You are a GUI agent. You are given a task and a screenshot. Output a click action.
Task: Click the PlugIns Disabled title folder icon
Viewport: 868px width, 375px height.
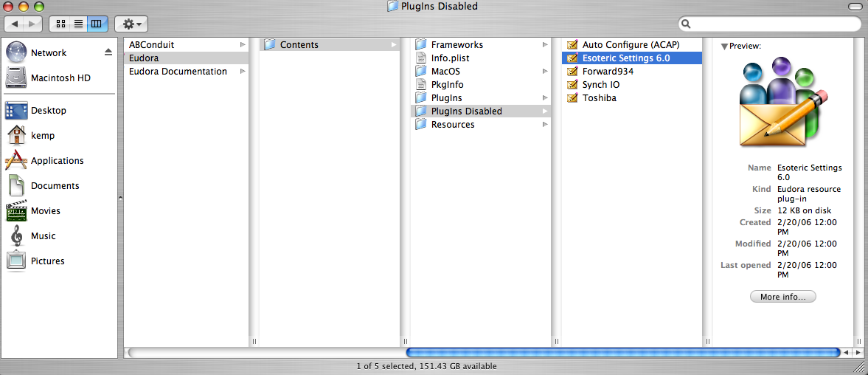point(392,7)
